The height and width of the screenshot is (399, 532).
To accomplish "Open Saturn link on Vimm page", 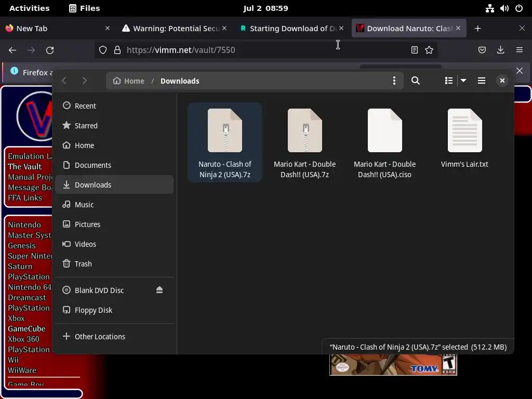I will pos(20,267).
